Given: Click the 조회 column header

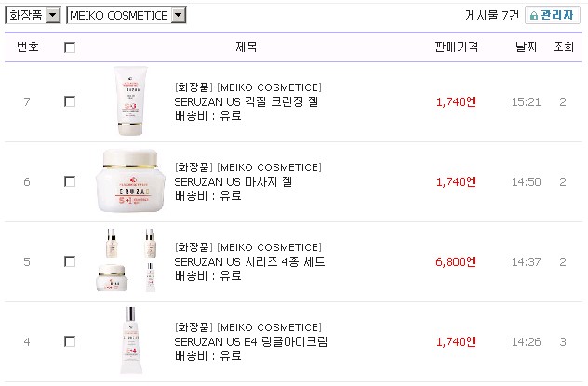Looking at the screenshot, I should tap(563, 47).
